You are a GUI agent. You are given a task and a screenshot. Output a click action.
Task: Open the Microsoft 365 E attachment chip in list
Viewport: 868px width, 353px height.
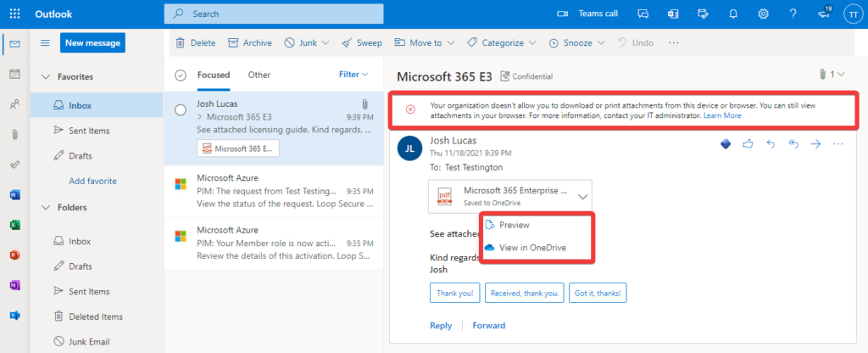point(238,148)
